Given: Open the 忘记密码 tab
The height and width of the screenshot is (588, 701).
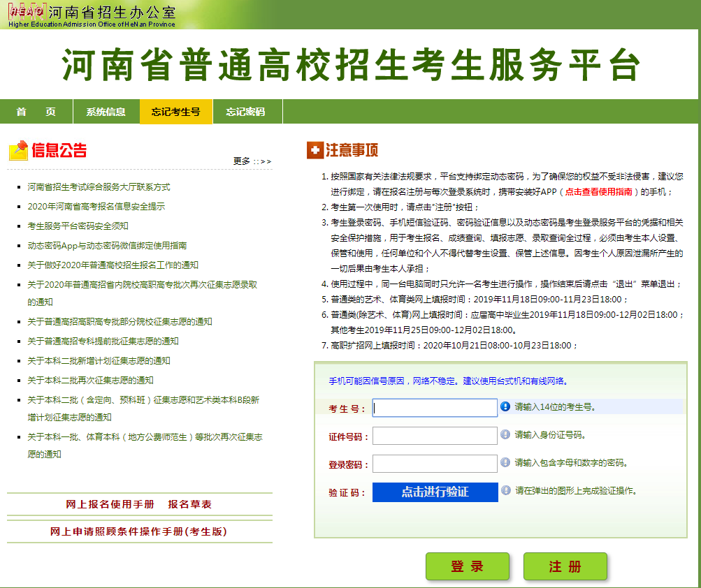Looking at the screenshot, I should point(246,111).
